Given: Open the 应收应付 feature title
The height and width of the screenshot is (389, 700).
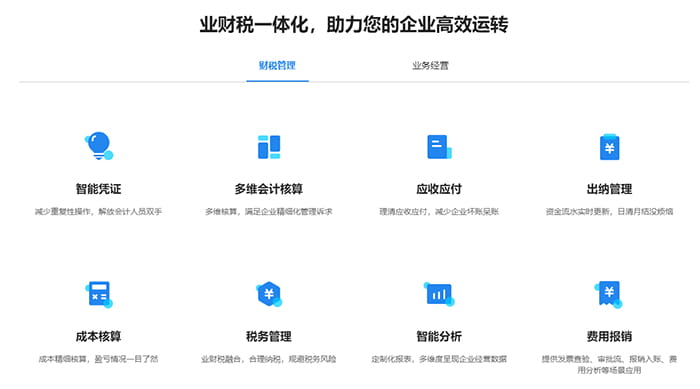Looking at the screenshot, I should click(x=439, y=189).
